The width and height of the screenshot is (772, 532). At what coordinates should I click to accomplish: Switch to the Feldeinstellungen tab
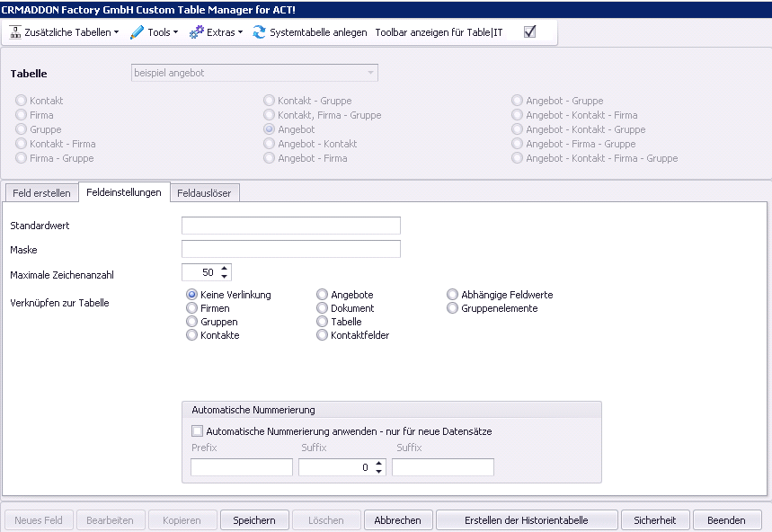pyautogui.click(x=124, y=192)
